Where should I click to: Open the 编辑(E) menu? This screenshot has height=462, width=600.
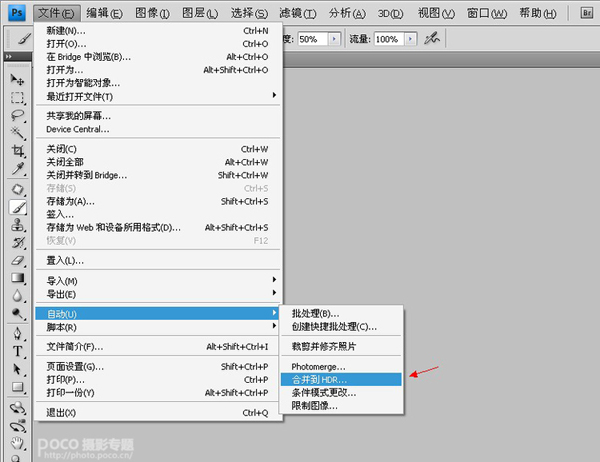[104, 13]
